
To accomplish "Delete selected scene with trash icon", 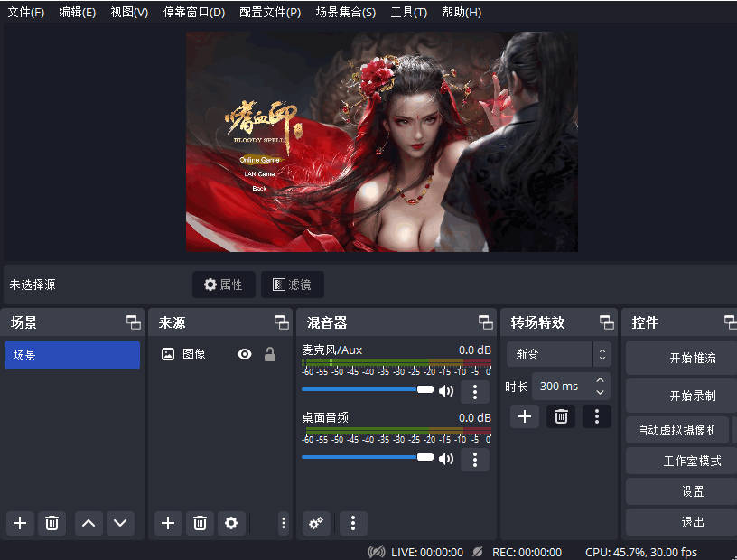I will click(x=51, y=523).
